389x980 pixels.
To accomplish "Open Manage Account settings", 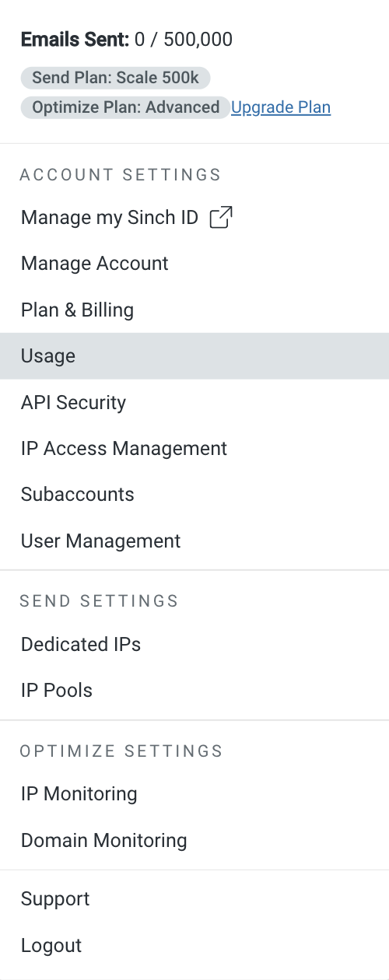I will coord(194,264).
